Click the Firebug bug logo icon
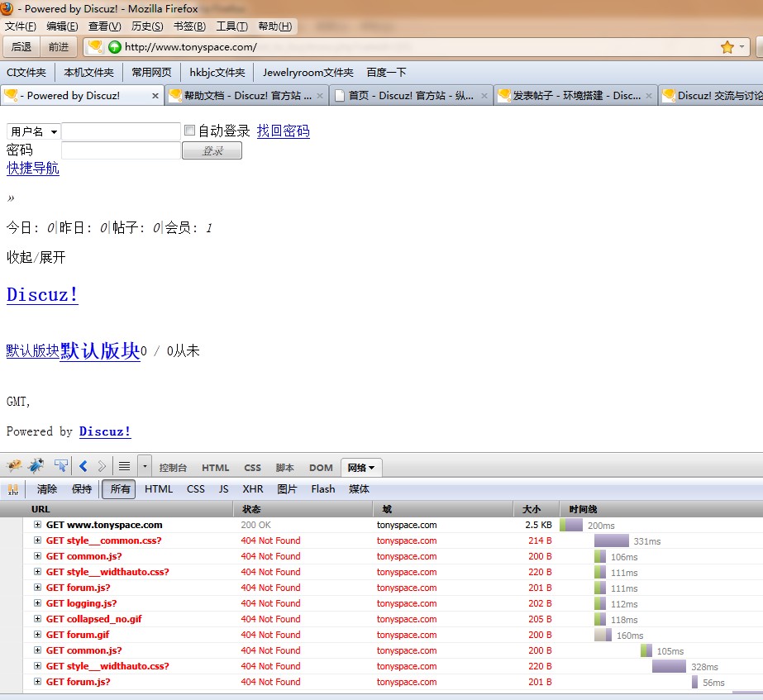Screen dimensions: 763x700 click(14, 466)
